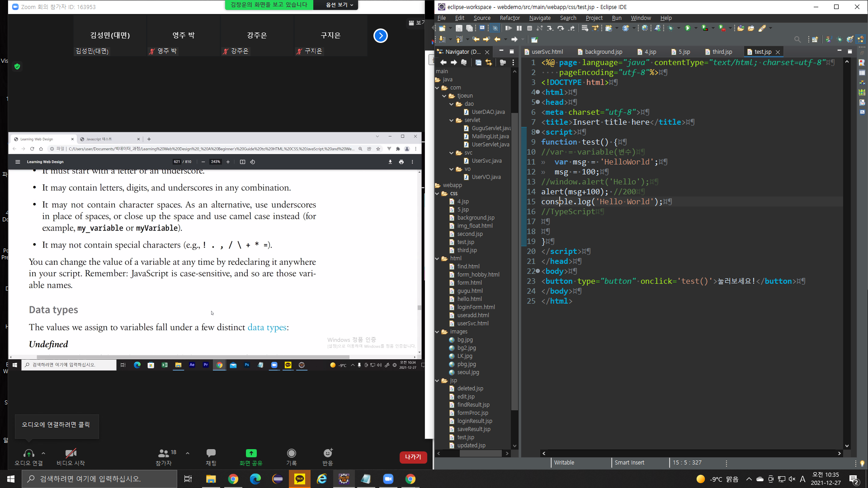Switch to the background.jsp editor tab

[x=603, y=52]
